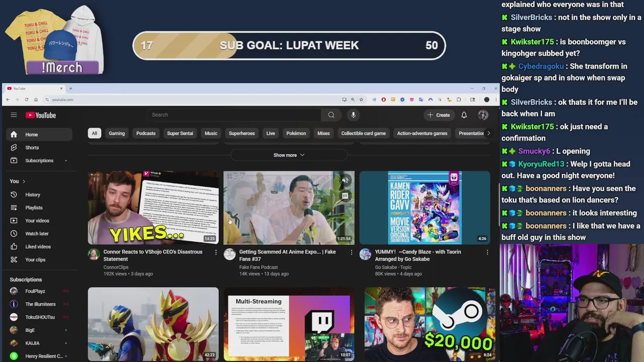Show more filter chips with right arrow
Viewport: 644px width, 362px height.
(488, 133)
